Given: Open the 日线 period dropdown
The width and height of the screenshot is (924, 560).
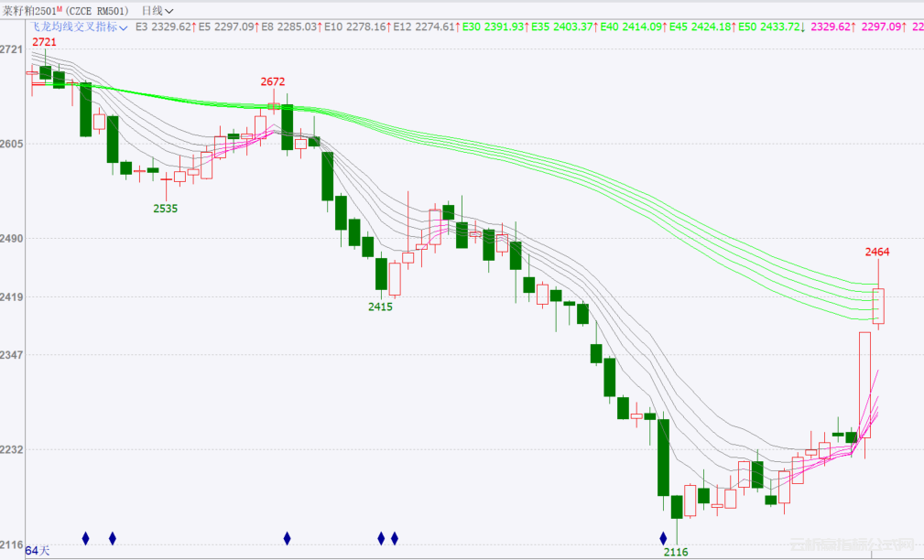Looking at the screenshot, I should [x=158, y=11].
